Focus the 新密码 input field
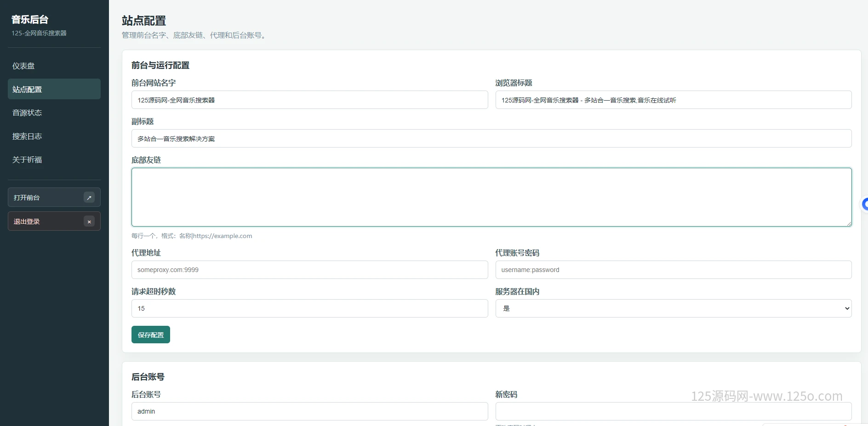868x426 pixels. [x=674, y=411]
